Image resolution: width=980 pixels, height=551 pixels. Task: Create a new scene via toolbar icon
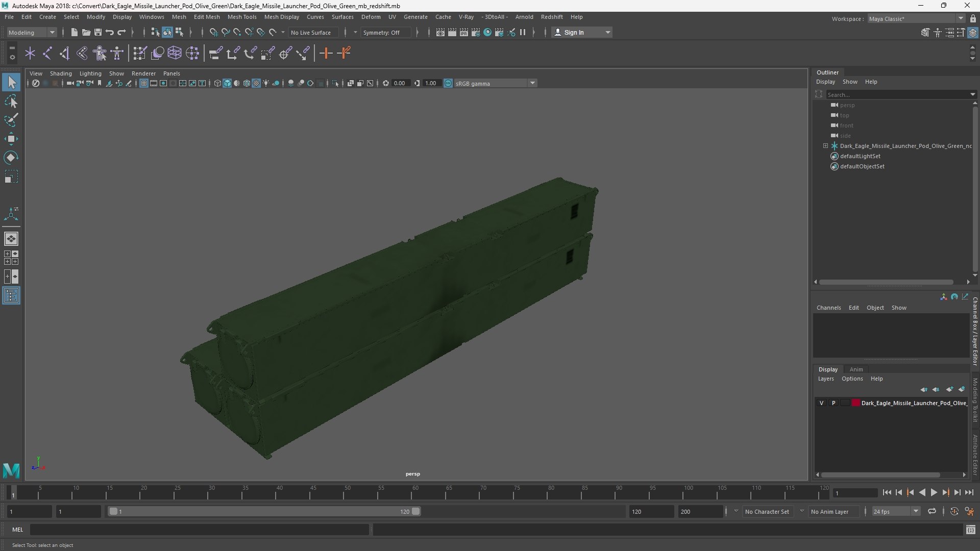coord(74,32)
